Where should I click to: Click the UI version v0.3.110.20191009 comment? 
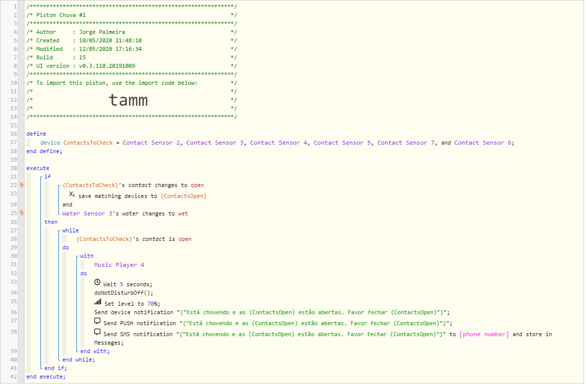pos(132,66)
